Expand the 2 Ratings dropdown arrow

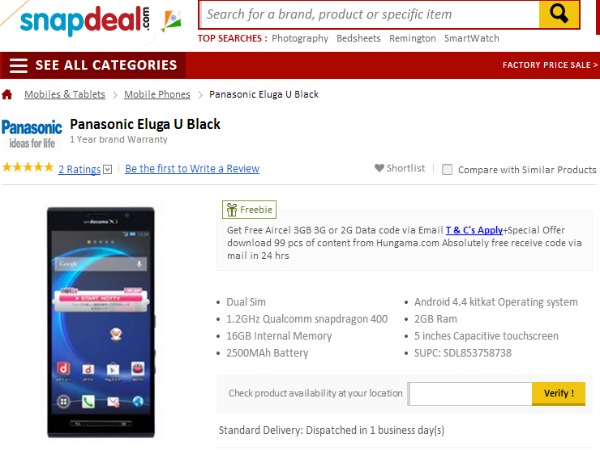pos(108,169)
